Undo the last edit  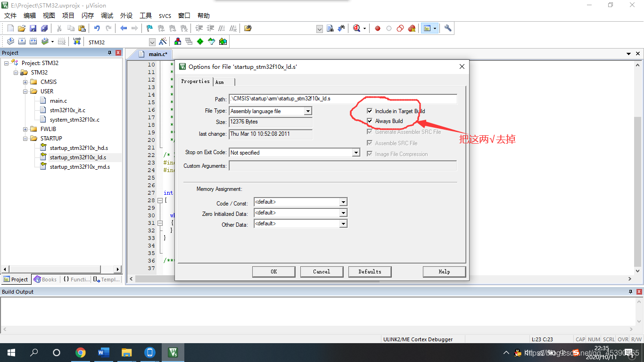tap(97, 28)
